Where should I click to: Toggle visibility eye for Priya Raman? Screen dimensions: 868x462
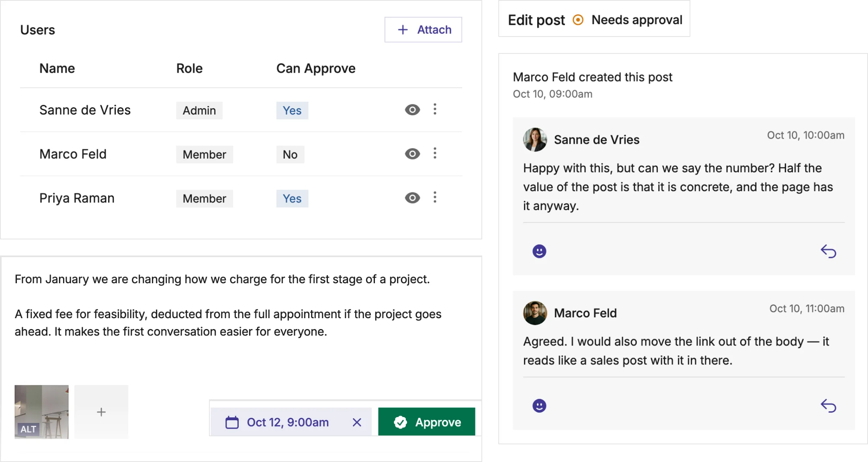pos(412,198)
